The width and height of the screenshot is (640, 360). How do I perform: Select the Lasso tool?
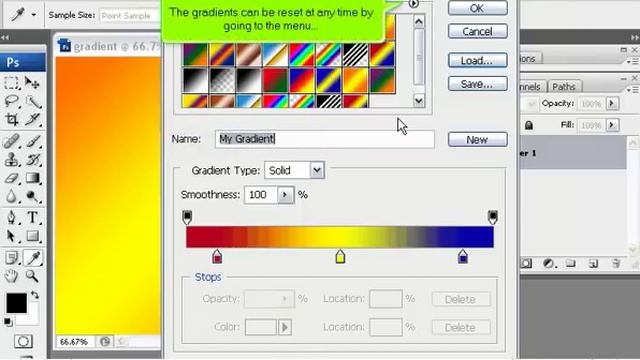pyautogui.click(x=11, y=101)
